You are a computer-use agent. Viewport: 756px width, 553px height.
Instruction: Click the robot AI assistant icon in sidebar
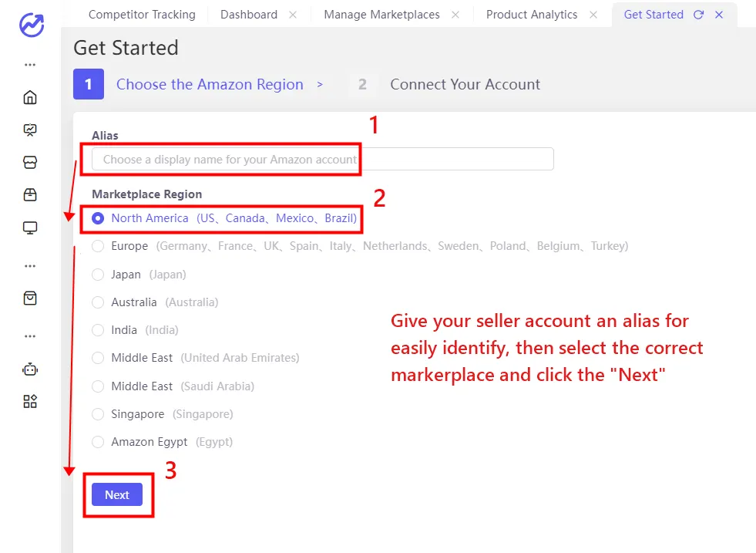click(29, 369)
